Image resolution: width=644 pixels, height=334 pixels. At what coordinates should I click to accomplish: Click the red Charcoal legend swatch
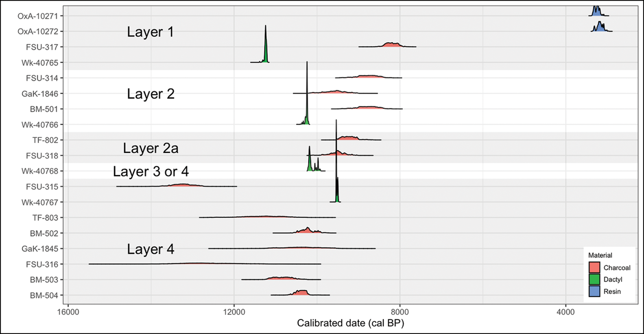594,267
